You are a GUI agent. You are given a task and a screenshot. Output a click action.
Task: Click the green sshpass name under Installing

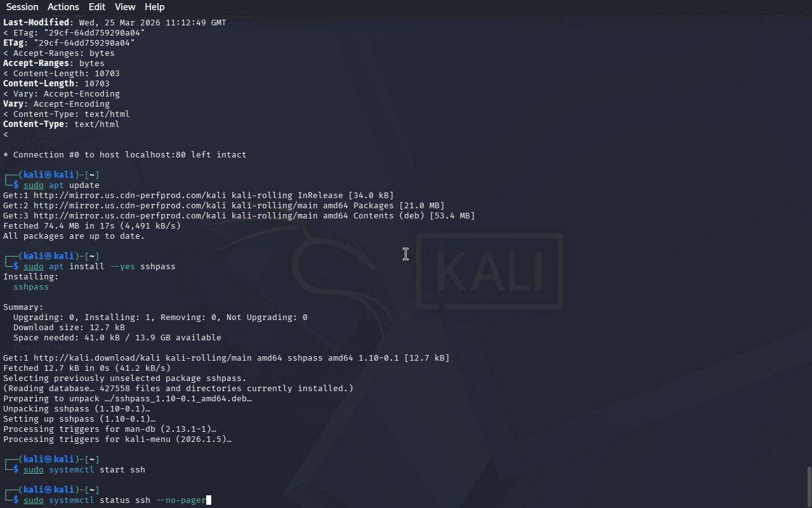31,286
